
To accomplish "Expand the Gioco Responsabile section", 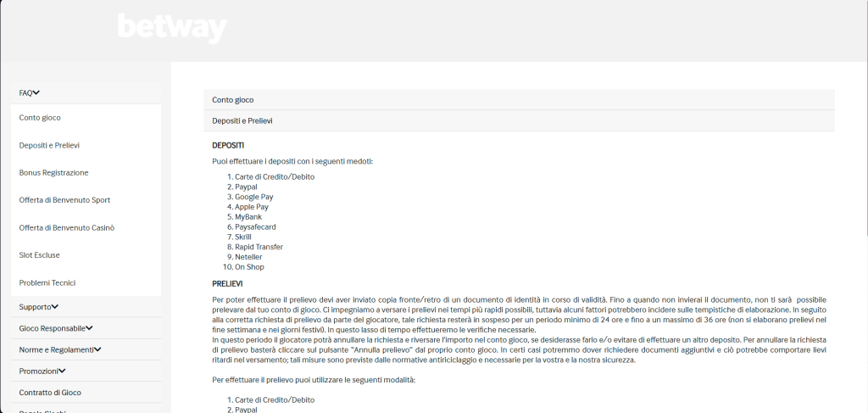I will click(55, 327).
